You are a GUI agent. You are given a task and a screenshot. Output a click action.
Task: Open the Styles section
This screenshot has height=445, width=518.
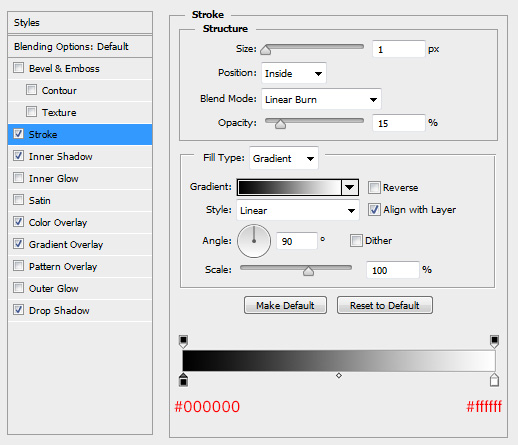80,22
